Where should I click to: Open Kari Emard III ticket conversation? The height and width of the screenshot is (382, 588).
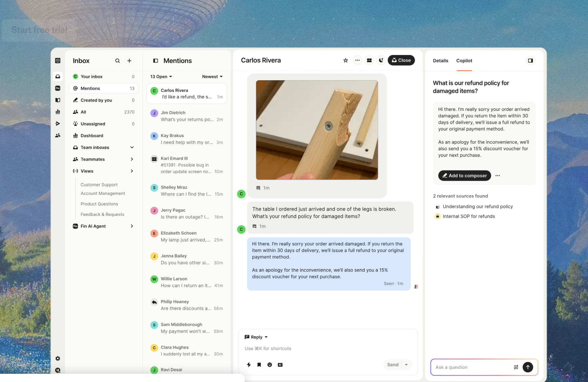187,165
